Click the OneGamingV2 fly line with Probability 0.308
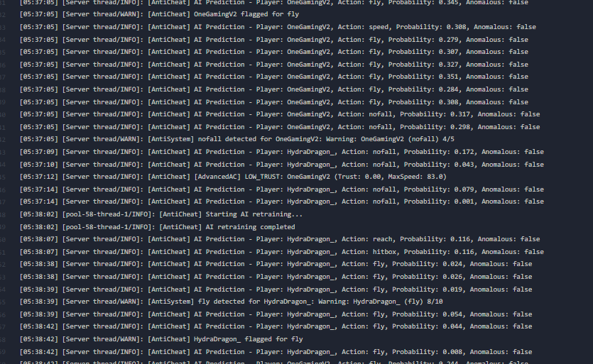The height and width of the screenshot is (364, 593). point(274,102)
